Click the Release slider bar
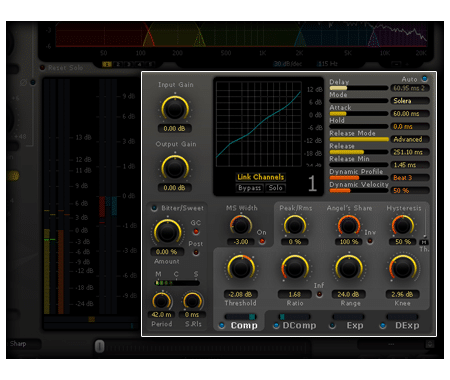This screenshot has height=380, width=450. pos(359,152)
